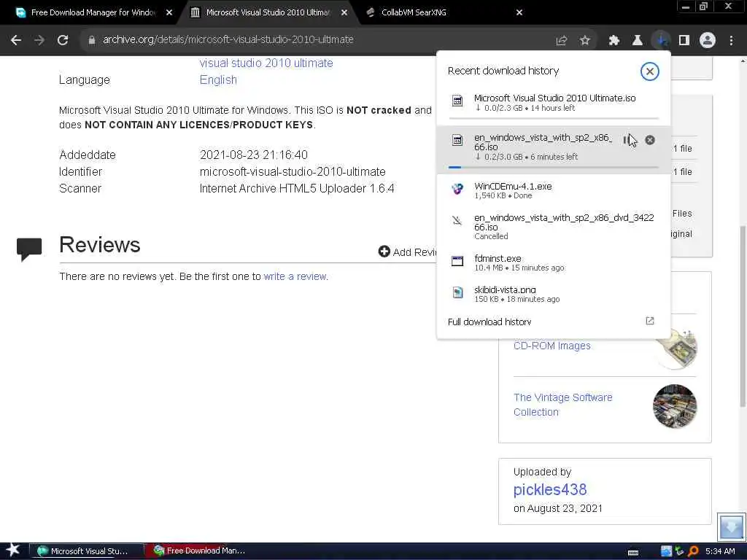Click the Reviews speech bubble icon
The image size is (747, 560).
[x=29, y=249]
